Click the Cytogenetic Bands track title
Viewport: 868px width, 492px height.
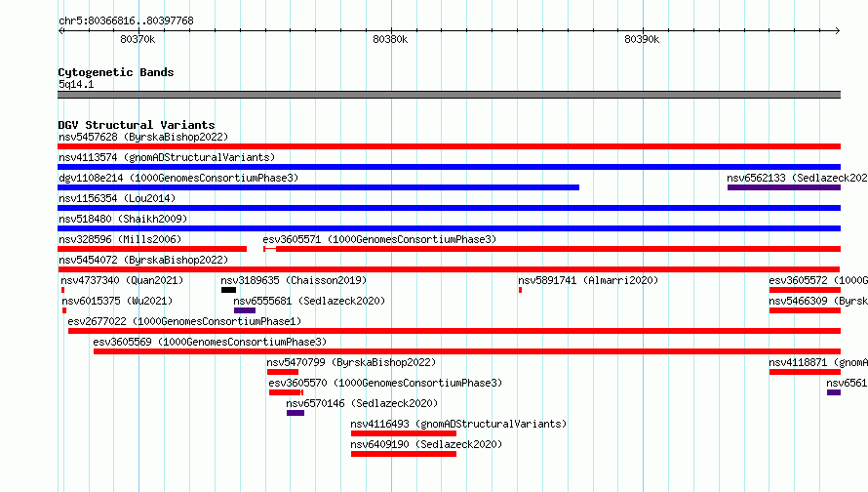click(x=116, y=72)
